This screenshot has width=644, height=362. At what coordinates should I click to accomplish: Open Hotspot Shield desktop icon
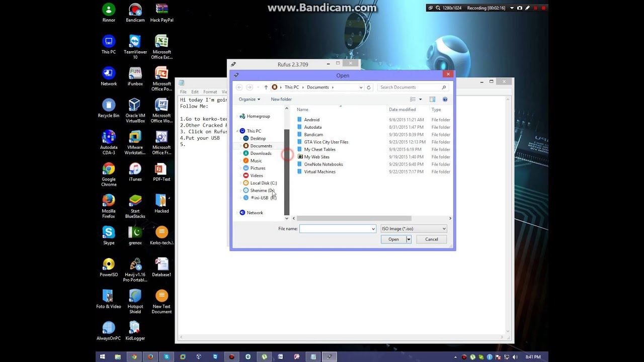[135, 301]
